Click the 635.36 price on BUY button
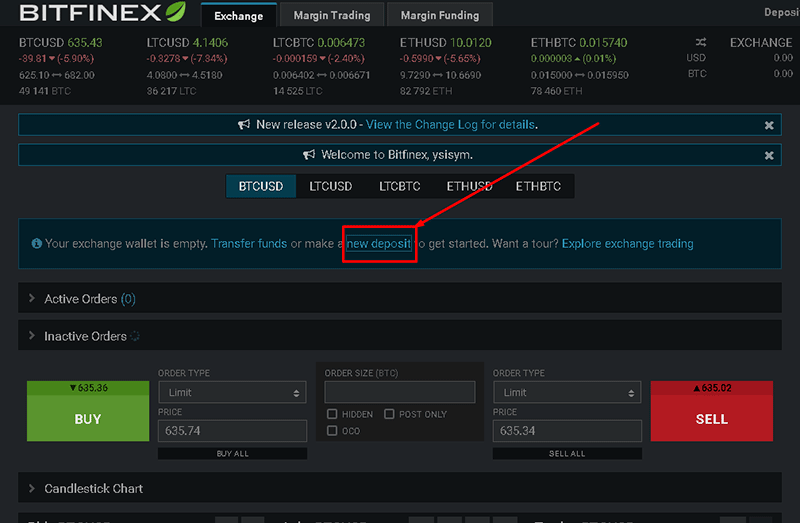Viewport: 800px width, 523px height. coord(88,388)
